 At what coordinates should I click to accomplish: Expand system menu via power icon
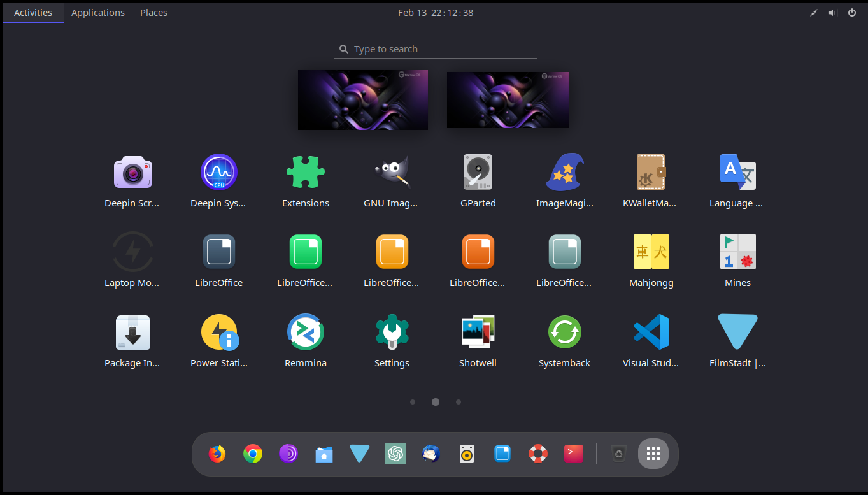point(851,13)
